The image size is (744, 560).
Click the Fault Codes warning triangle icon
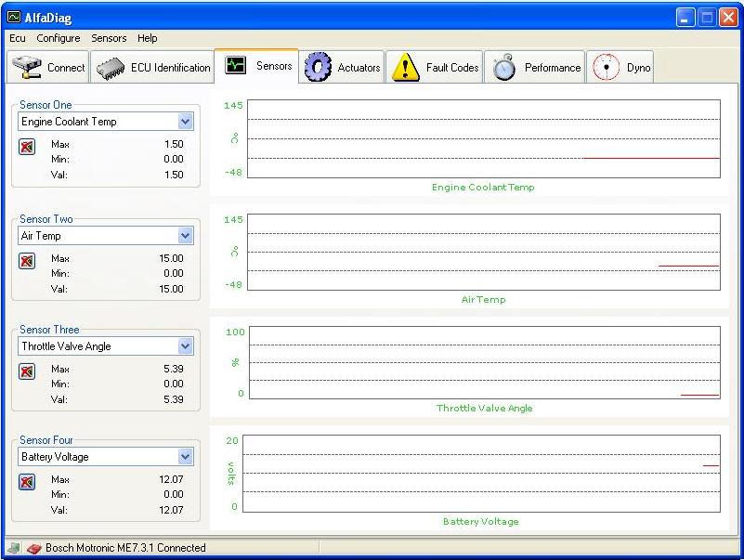[x=406, y=67]
